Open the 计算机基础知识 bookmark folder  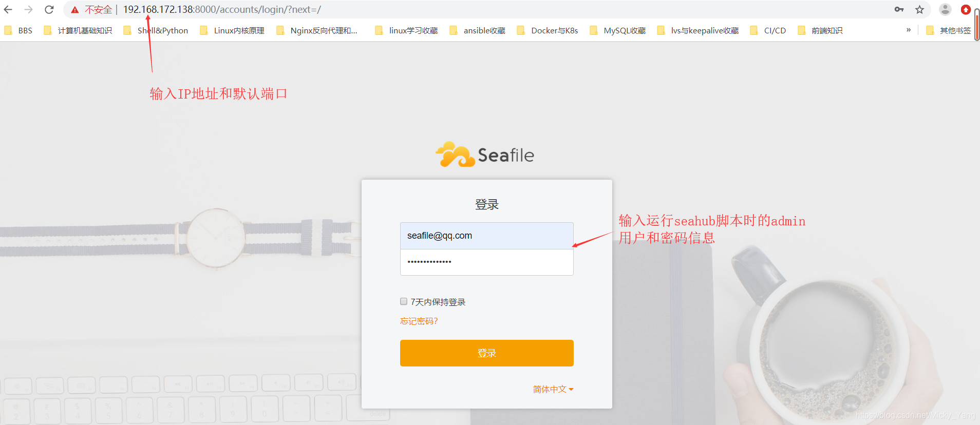click(x=78, y=31)
